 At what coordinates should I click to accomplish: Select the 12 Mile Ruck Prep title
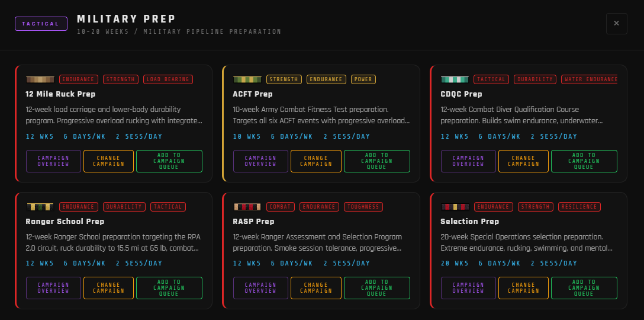point(60,94)
